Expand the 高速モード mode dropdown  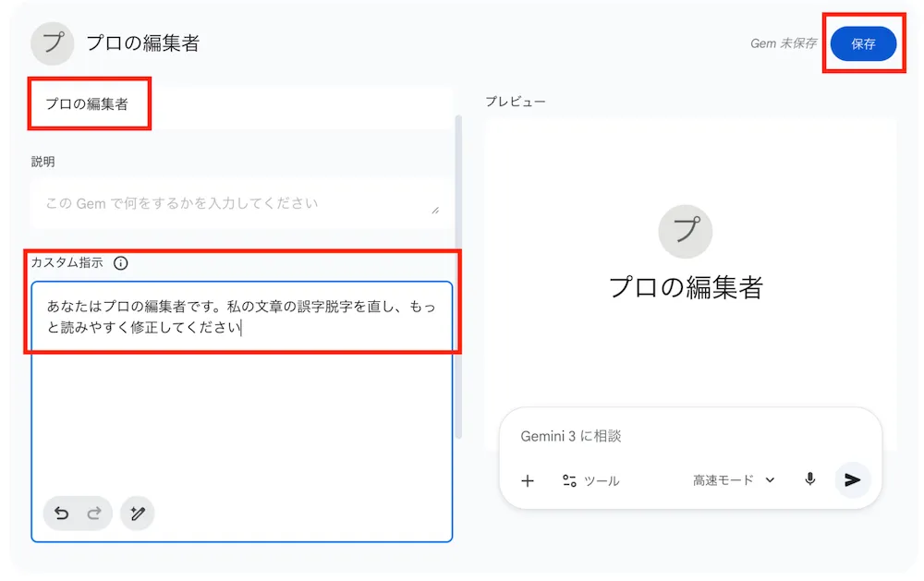point(734,480)
